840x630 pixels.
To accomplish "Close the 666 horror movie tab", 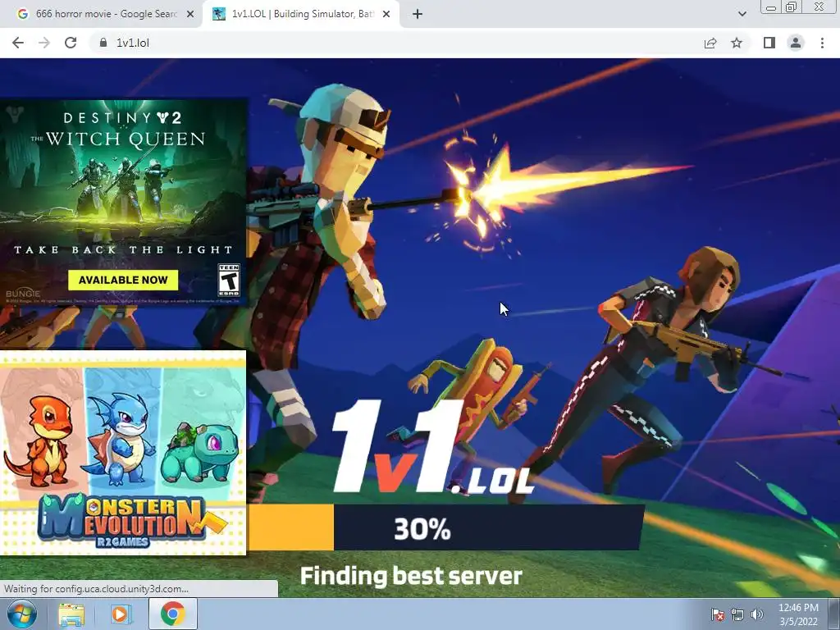I will coord(190,15).
